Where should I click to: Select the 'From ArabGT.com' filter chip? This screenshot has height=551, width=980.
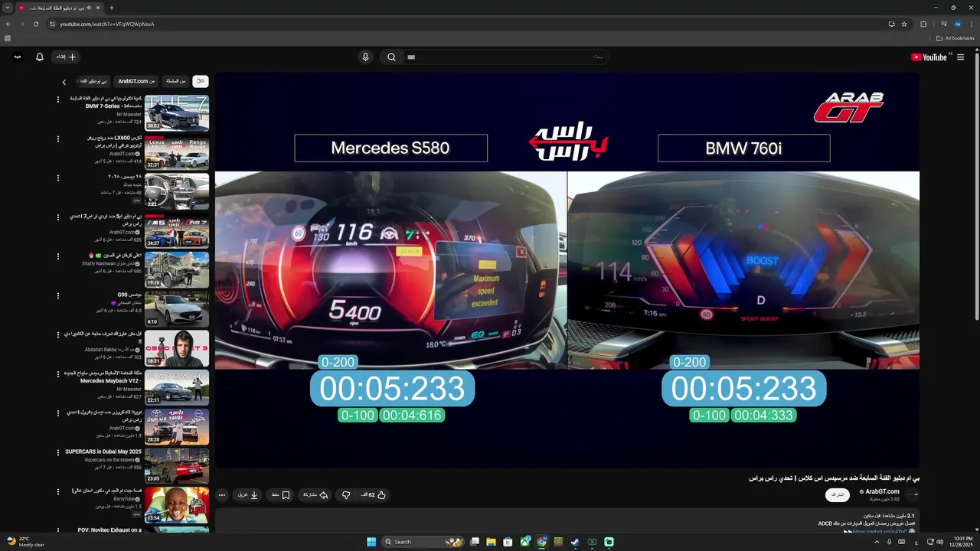[136, 81]
